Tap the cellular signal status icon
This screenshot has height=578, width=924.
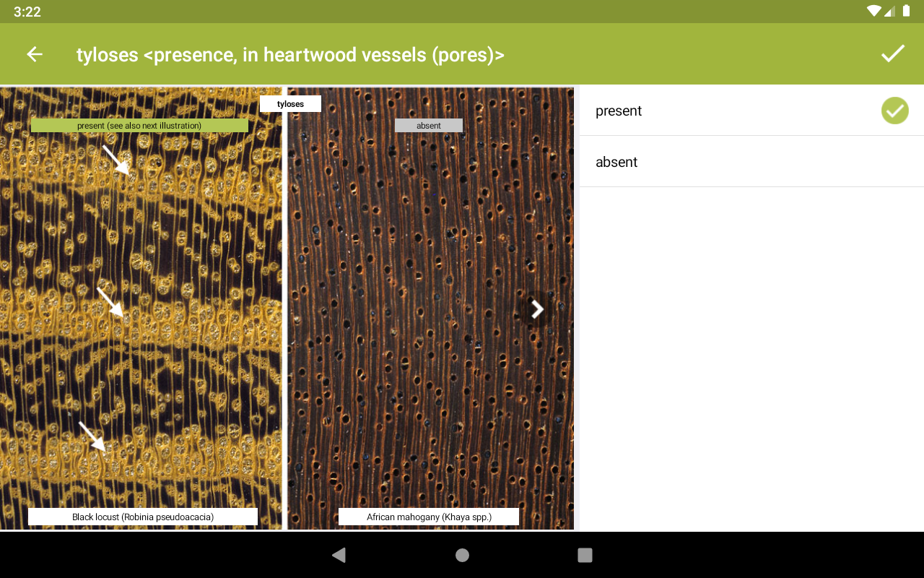pyautogui.click(x=890, y=11)
